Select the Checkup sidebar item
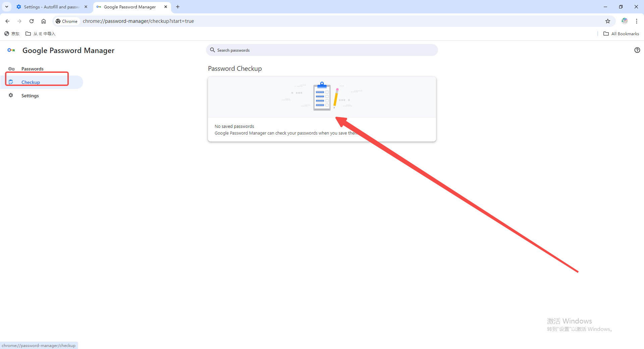The height and width of the screenshot is (349, 644). coord(42,82)
